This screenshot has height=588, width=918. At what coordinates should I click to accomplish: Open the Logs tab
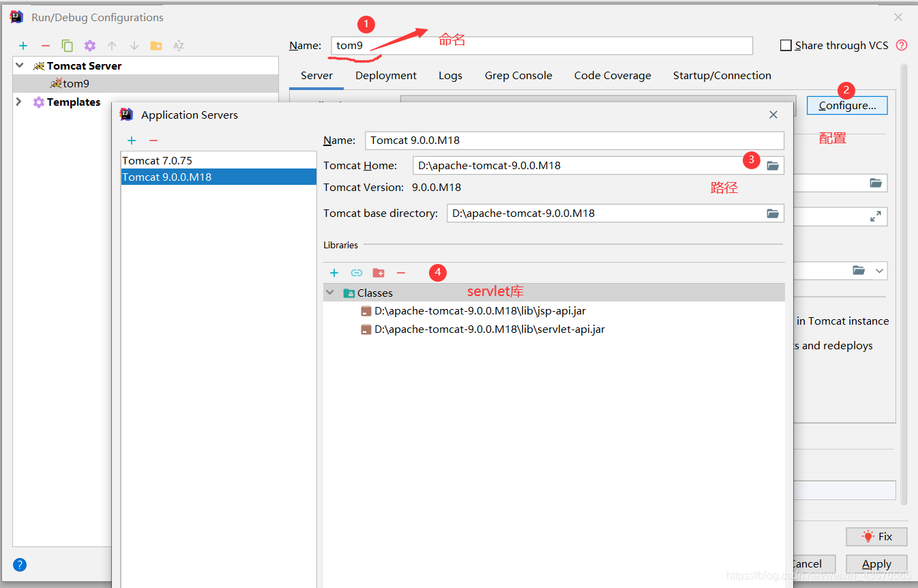pyautogui.click(x=450, y=76)
